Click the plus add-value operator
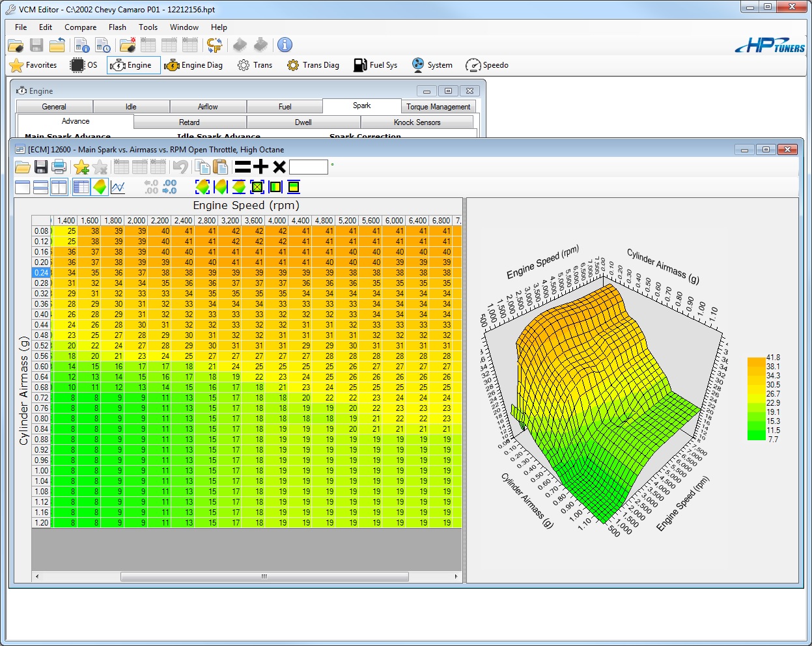 pyautogui.click(x=261, y=167)
